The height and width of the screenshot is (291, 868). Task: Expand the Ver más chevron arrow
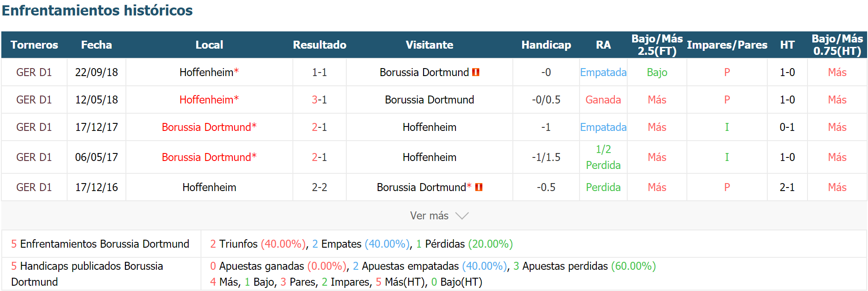462,216
